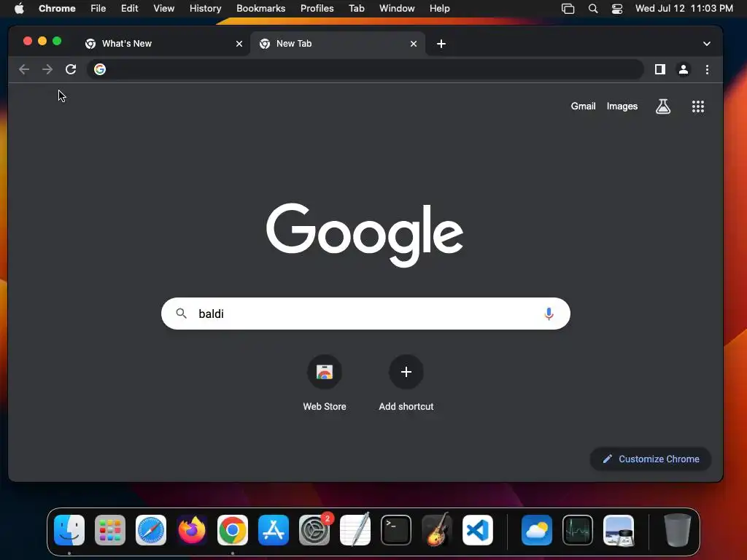Click the Google icon in address bar
The height and width of the screenshot is (560, 747).
coord(99,69)
